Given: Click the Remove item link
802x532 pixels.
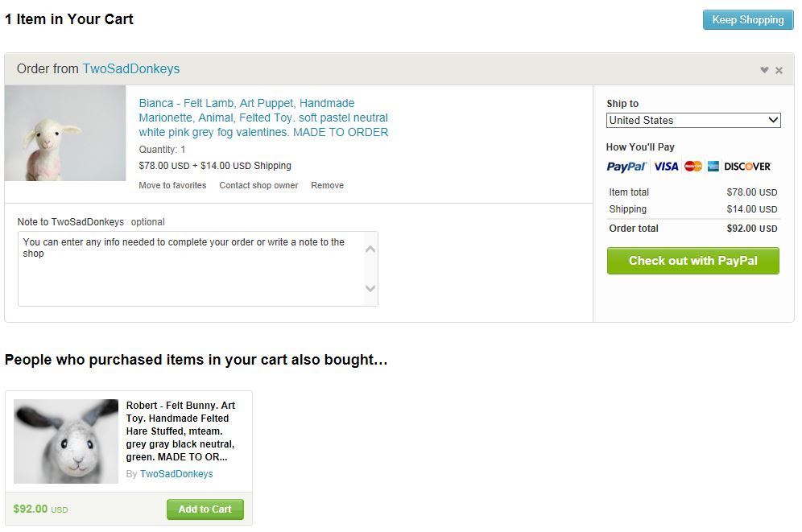Looking at the screenshot, I should click(x=327, y=185).
